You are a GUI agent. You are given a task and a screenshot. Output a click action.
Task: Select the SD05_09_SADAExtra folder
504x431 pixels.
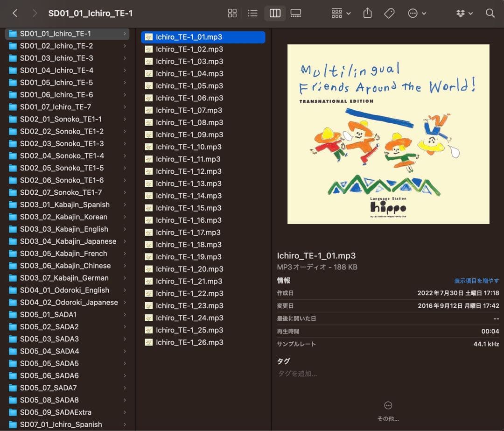click(56, 412)
